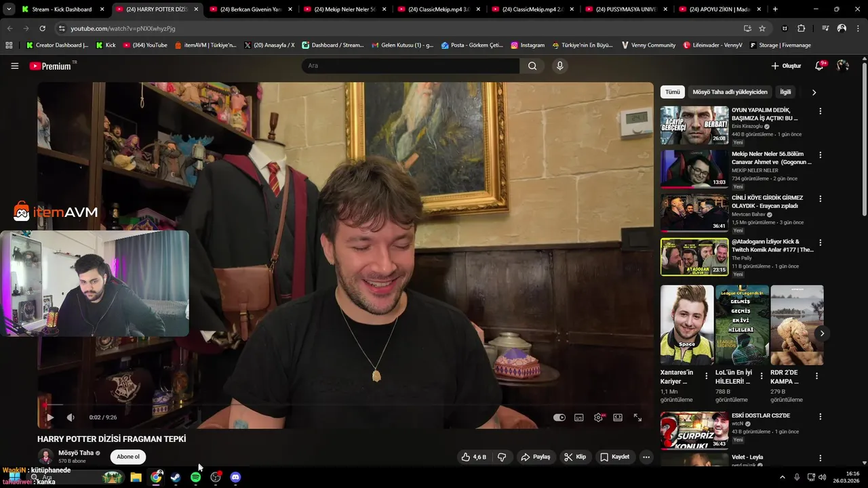Open Chrome extensions puzzle icon
The width and height of the screenshot is (868, 488).
tap(802, 28)
